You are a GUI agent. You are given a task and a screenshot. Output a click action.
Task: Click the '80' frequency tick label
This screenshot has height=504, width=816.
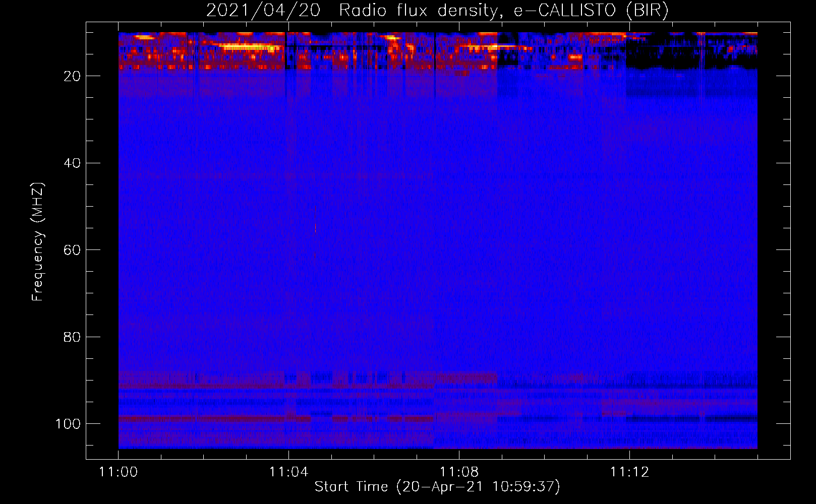(x=72, y=337)
